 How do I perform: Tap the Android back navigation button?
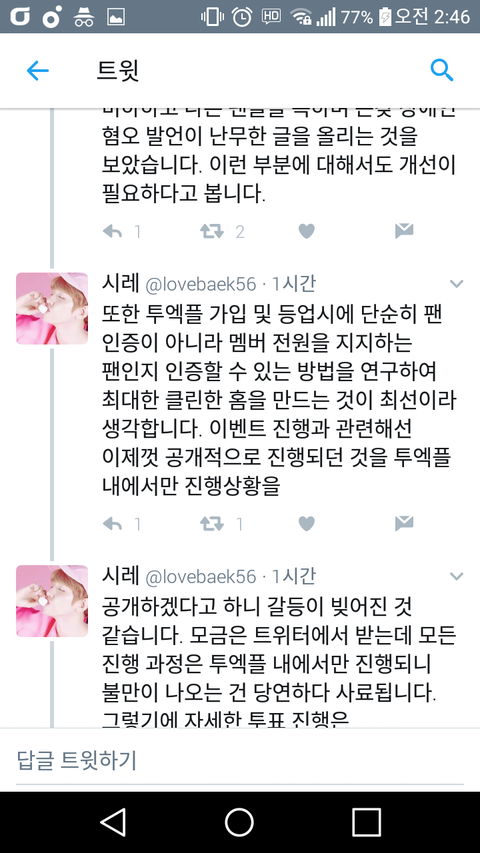point(114,822)
